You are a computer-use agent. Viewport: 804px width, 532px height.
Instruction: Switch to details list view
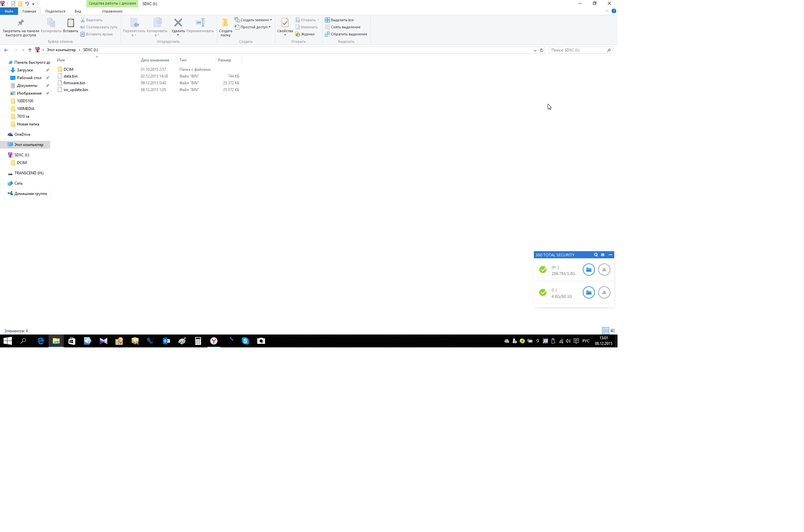click(x=606, y=330)
